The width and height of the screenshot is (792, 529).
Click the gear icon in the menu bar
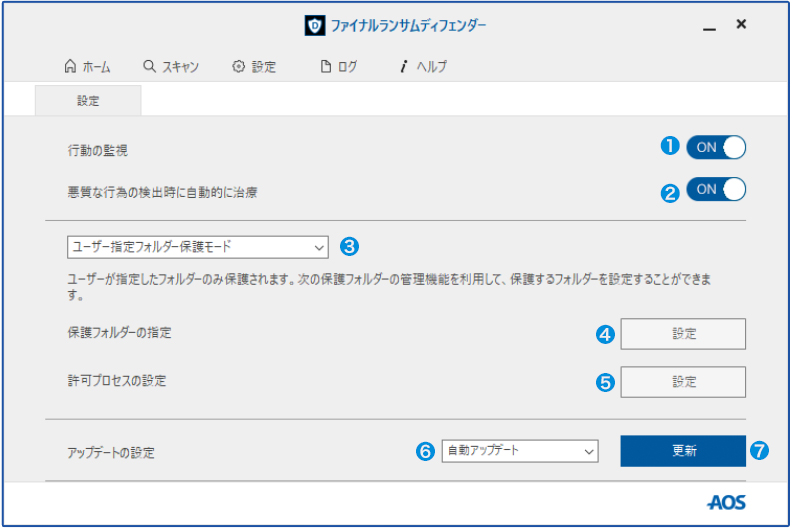pyautogui.click(x=238, y=66)
